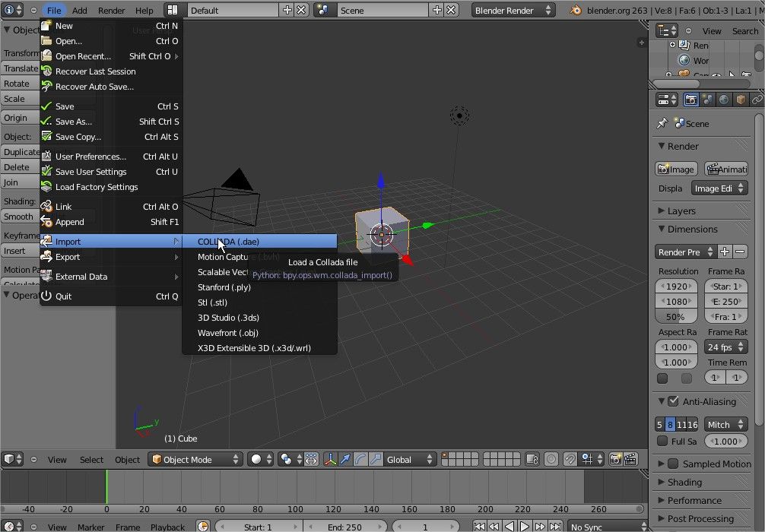Enable the scale manipulator icon
This screenshot has height=532, width=765.
[x=376, y=459]
